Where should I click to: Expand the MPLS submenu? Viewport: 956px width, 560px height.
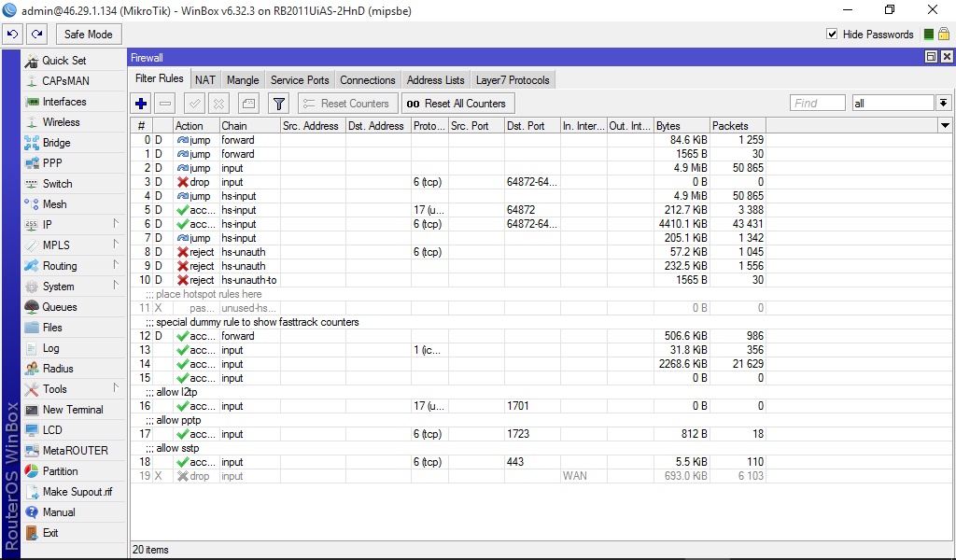tap(73, 245)
